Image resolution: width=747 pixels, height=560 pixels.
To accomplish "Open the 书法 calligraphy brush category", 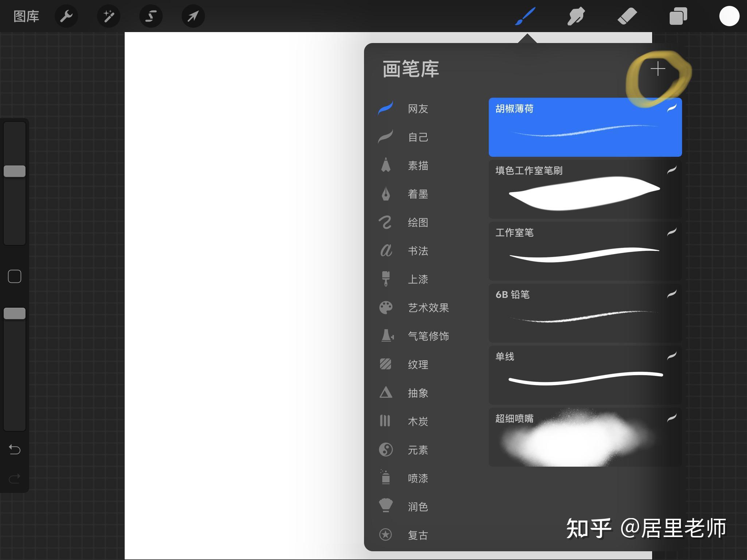I will click(x=418, y=251).
